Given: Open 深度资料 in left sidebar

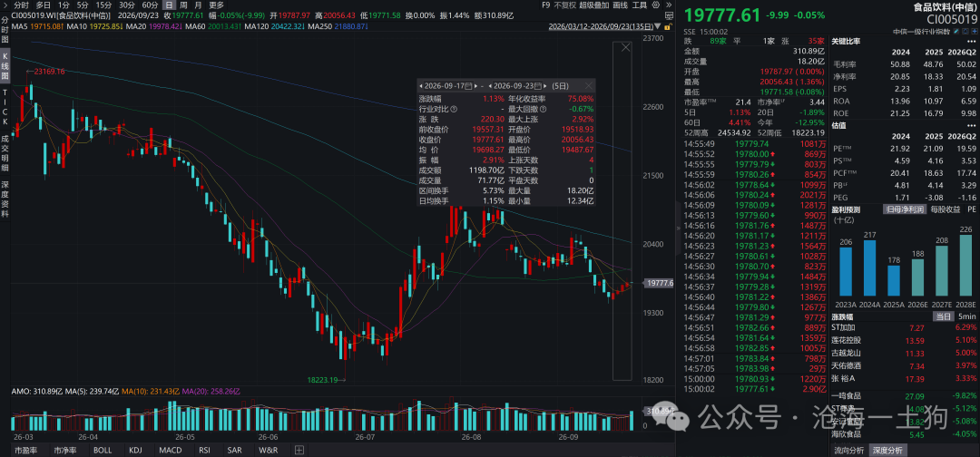Looking at the screenshot, I should (5, 200).
